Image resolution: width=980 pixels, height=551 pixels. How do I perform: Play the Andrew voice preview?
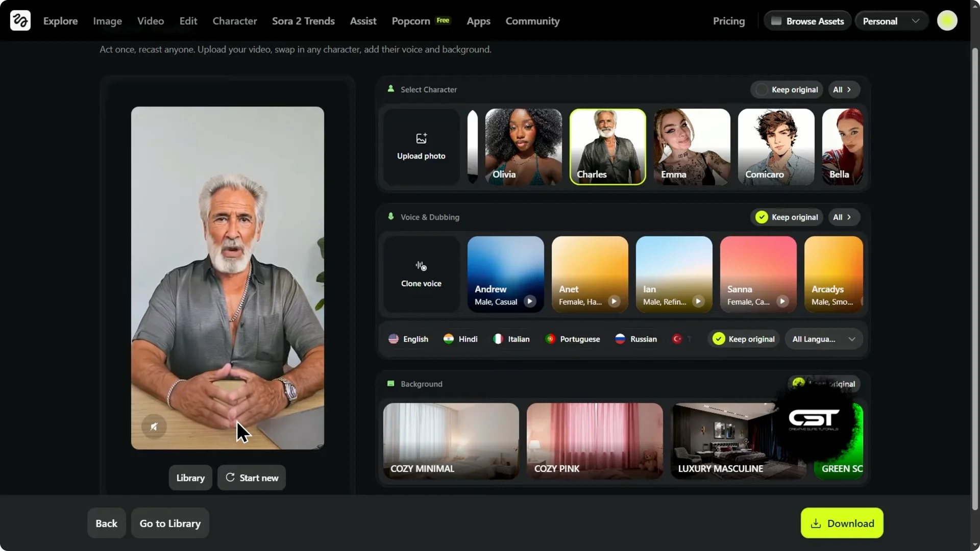pos(530,301)
